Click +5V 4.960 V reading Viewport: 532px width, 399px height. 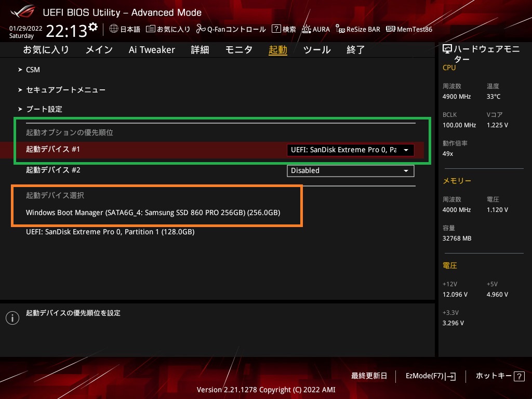497,295
